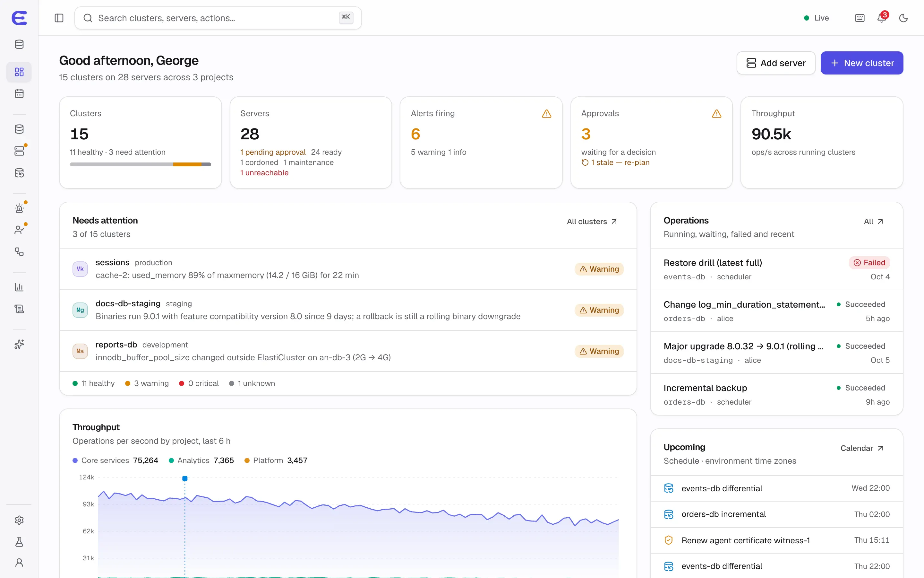Open the workflow shapes sidebar icon
This screenshot has height=578, width=924.
click(19, 252)
